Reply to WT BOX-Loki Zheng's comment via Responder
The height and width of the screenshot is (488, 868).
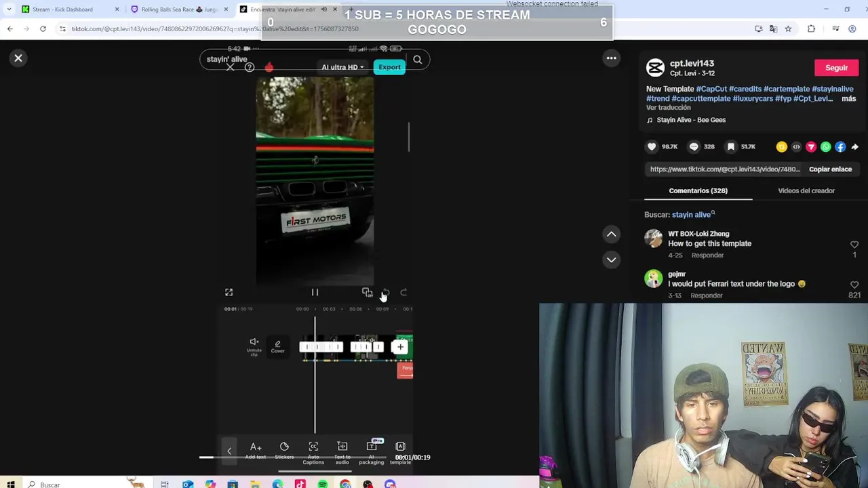(x=707, y=256)
